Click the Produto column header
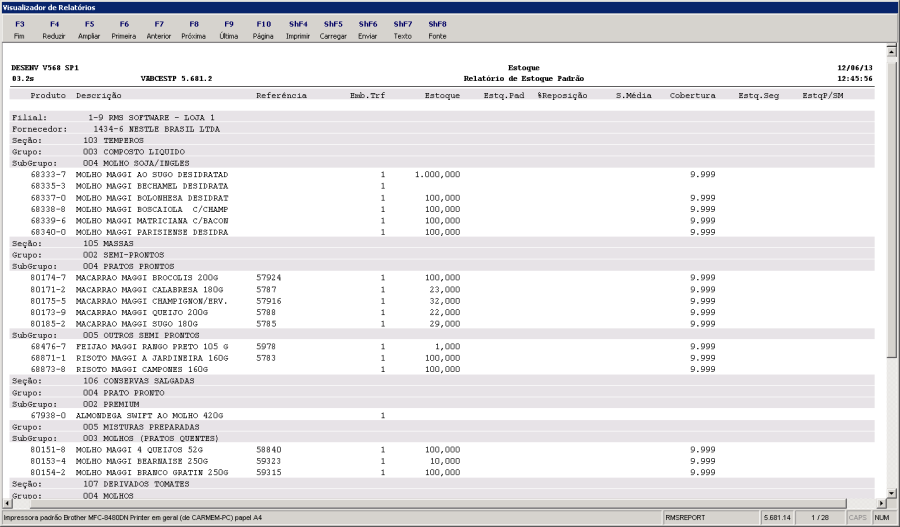This screenshot has height=527, width=900. tap(48, 95)
